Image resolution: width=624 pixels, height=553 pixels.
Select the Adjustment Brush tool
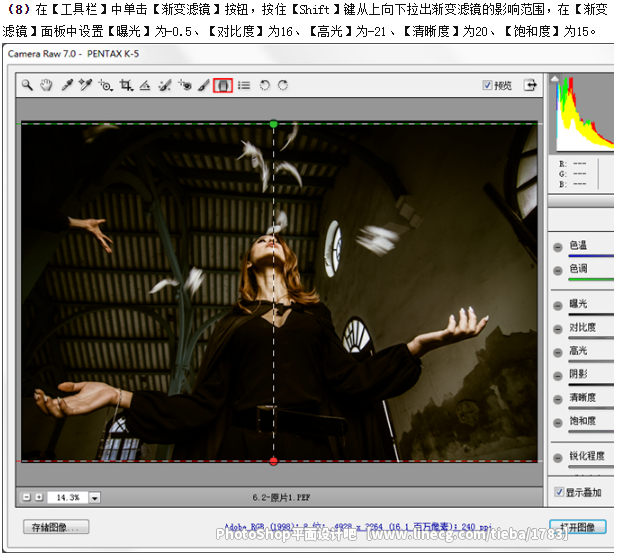point(203,85)
